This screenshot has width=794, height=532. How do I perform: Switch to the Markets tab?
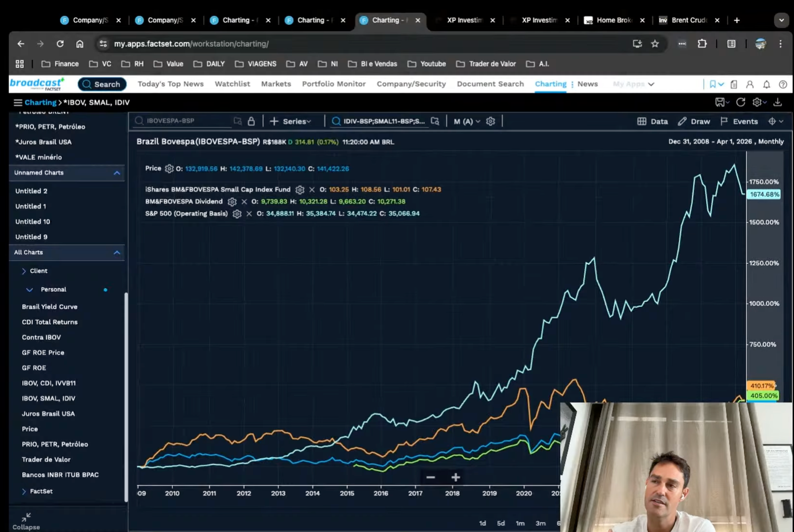click(x=276, y=84)
